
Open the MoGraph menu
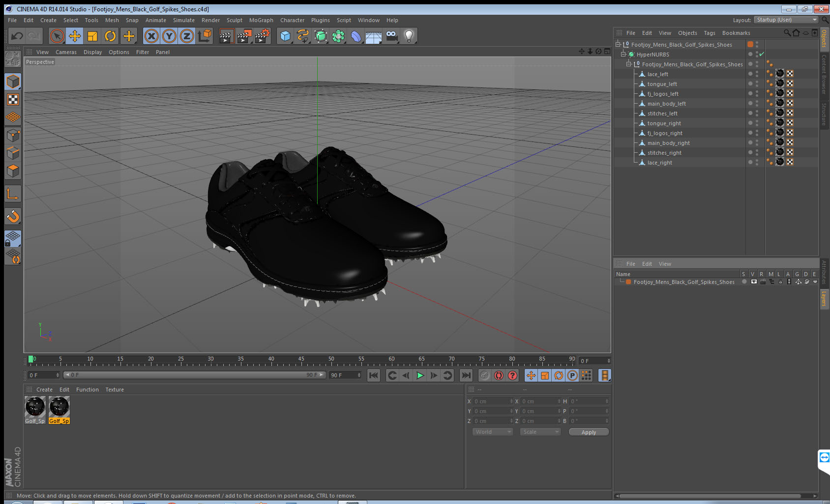click(x=261, y=20)
